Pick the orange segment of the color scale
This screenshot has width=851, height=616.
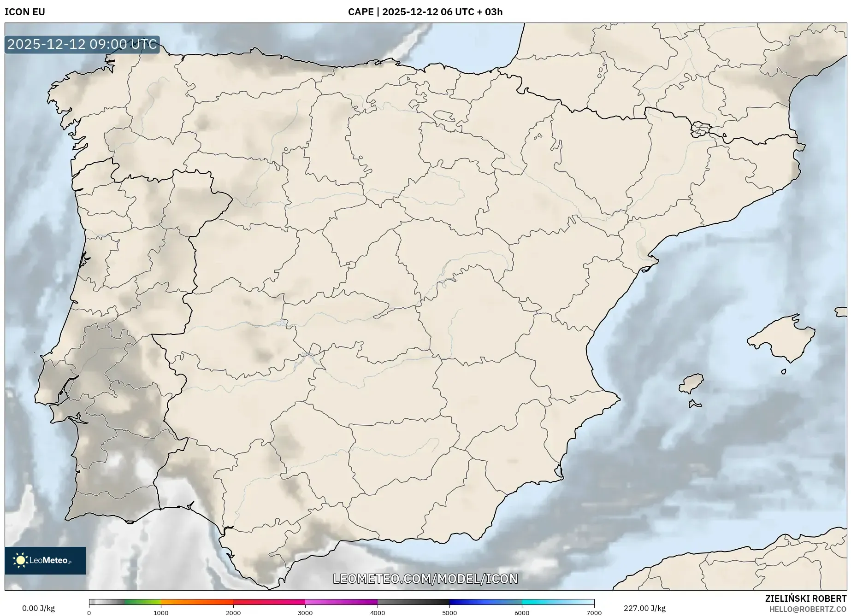(x=197, y=602)
